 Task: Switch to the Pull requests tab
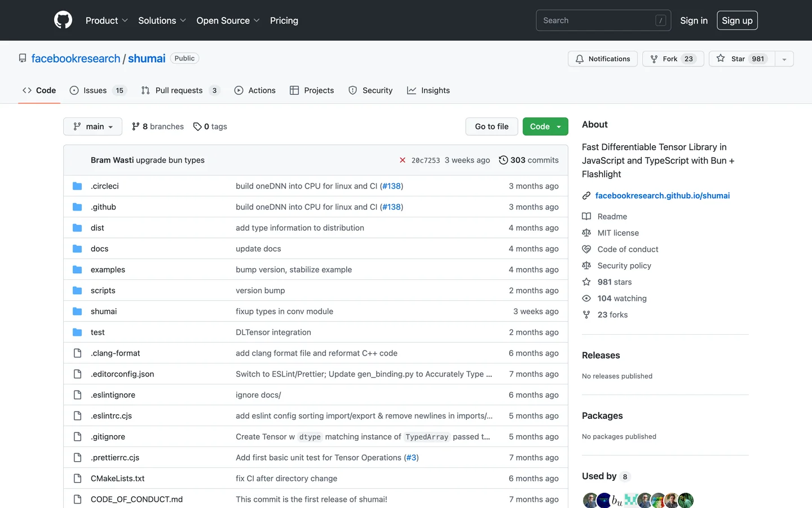pyautogui.click(x=180, y=90)
